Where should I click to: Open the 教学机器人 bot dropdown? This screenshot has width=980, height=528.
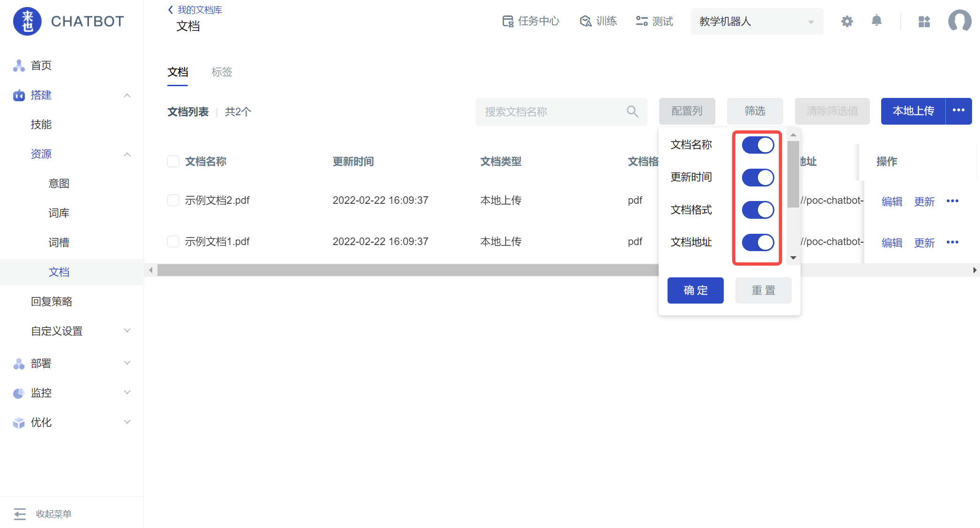[x=757, y=22]
